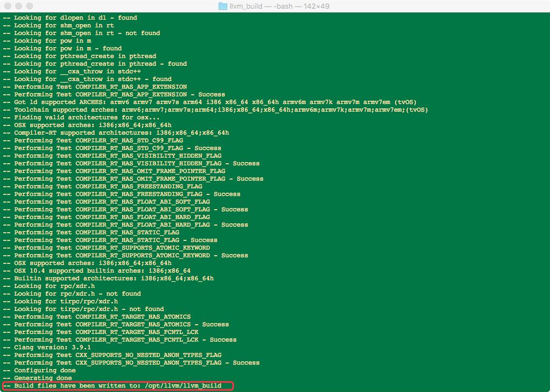Click 'Looking for __cxa_throw in stdc++ - found'

pyautogui.click(x=87, y=79)
